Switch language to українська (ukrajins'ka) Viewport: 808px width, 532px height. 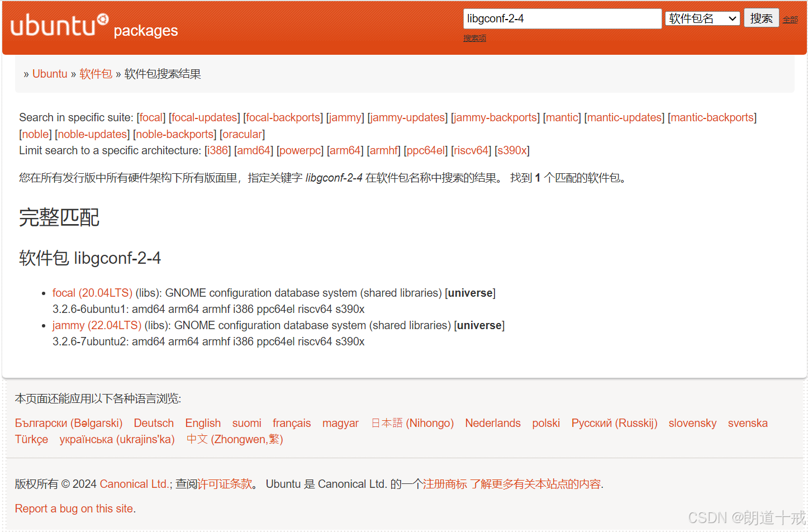coord(117,439)
